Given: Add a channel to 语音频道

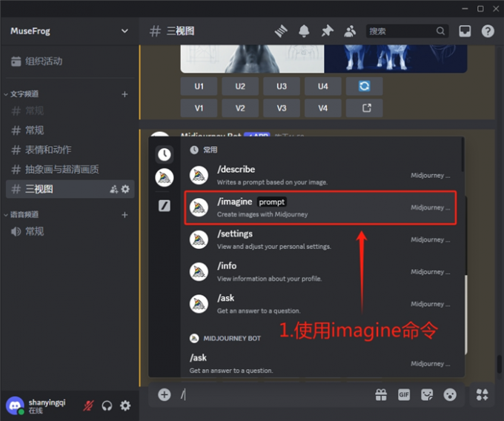Looking at the screenshot, I should (x=125, y=215).
